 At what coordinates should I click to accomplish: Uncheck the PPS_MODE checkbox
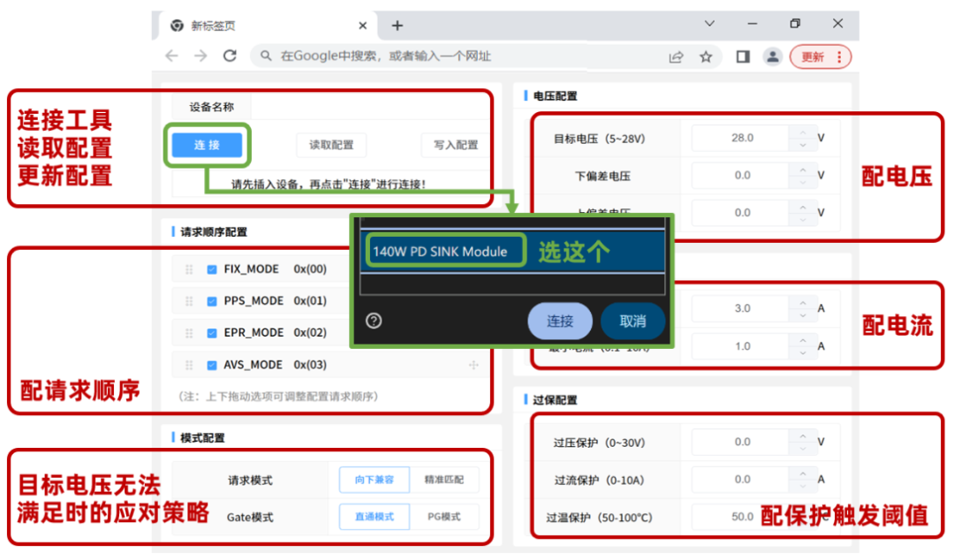209,300
